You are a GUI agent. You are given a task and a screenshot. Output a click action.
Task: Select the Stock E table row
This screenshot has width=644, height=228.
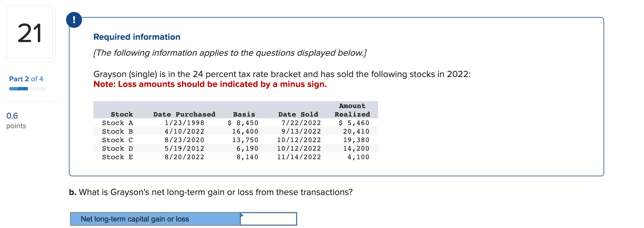coord(236,157)
